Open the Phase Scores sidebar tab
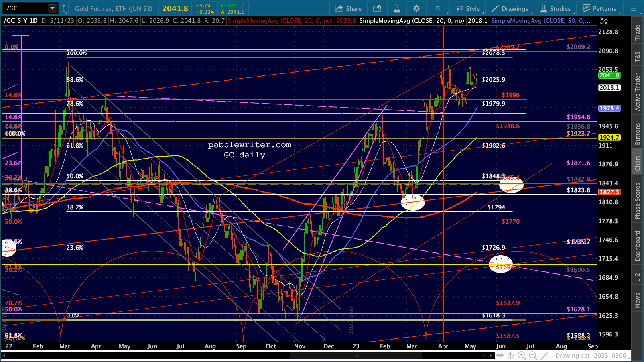This screenshot has width=644, height=362. coord(638,201)
